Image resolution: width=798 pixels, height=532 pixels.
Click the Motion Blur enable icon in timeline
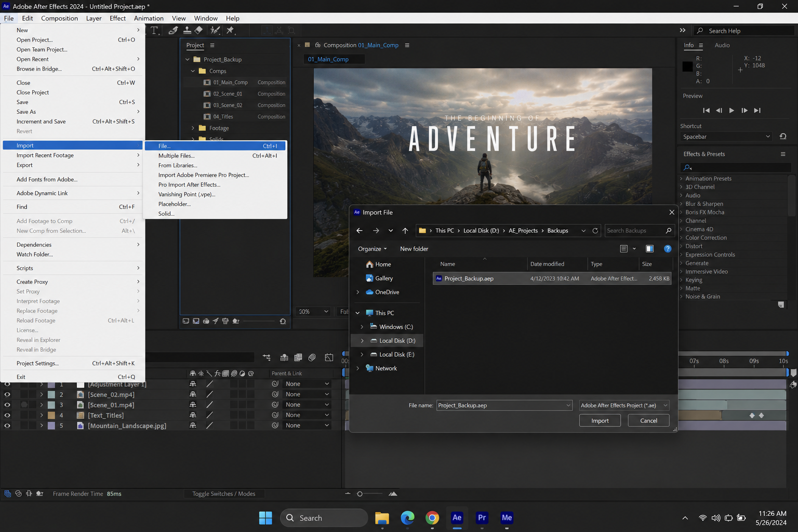coord(312,357)
